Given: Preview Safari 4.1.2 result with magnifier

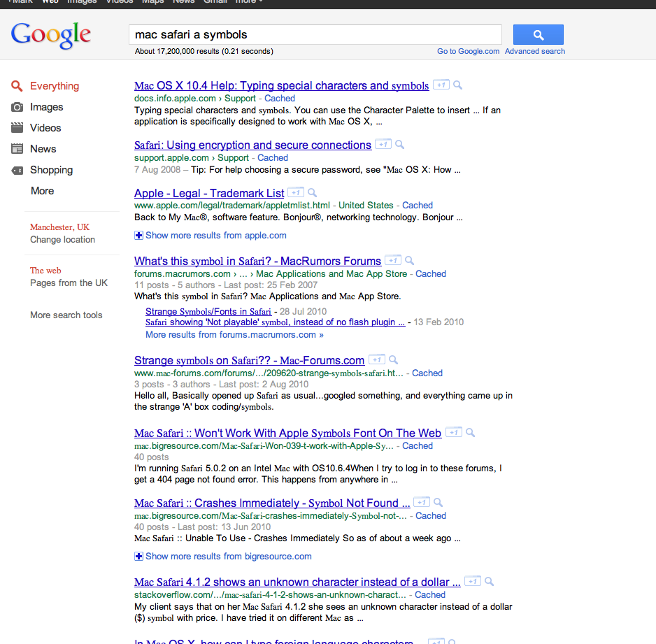Looking at the screenshot, I should 489,581.
